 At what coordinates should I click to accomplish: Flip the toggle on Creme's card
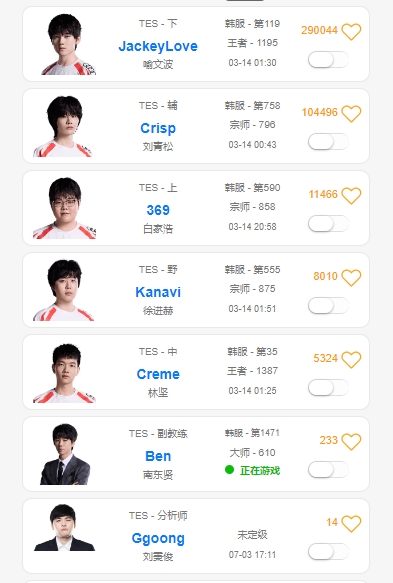(328, 388)
